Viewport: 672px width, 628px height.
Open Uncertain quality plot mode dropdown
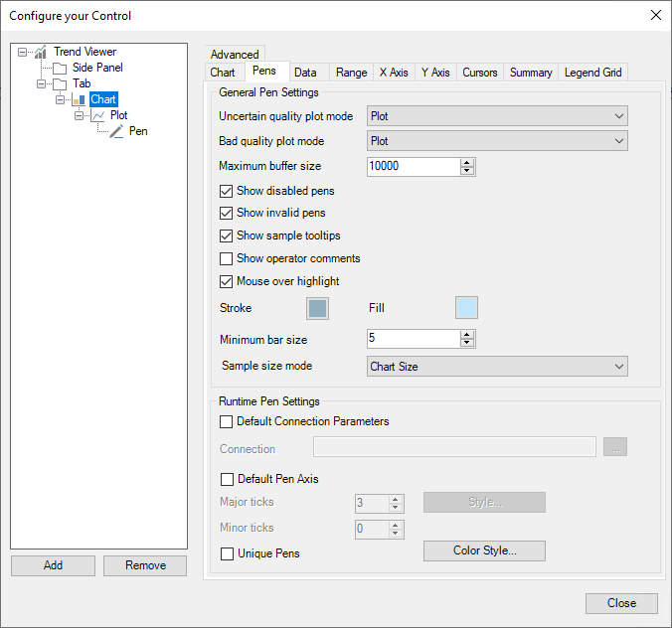tap(497, 116)
